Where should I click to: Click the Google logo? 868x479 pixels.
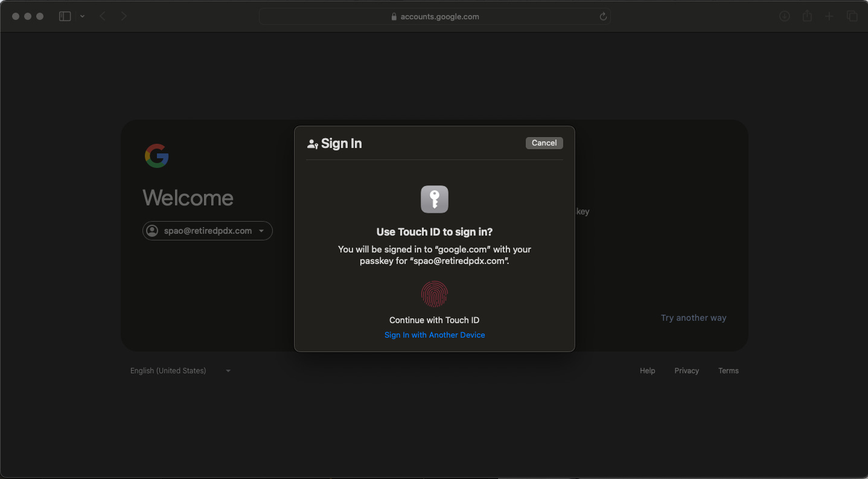point(157,156)
